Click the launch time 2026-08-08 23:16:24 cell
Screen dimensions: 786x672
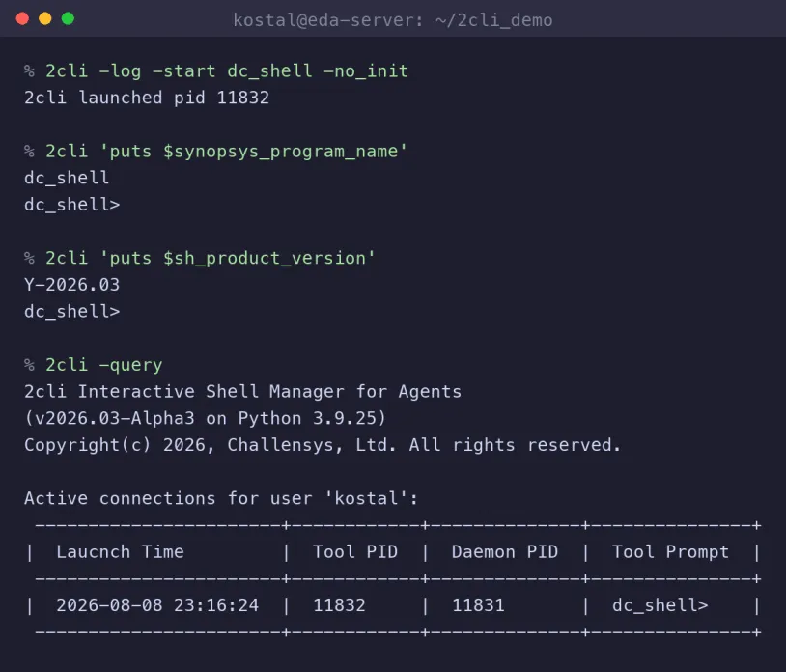[157, 605]
